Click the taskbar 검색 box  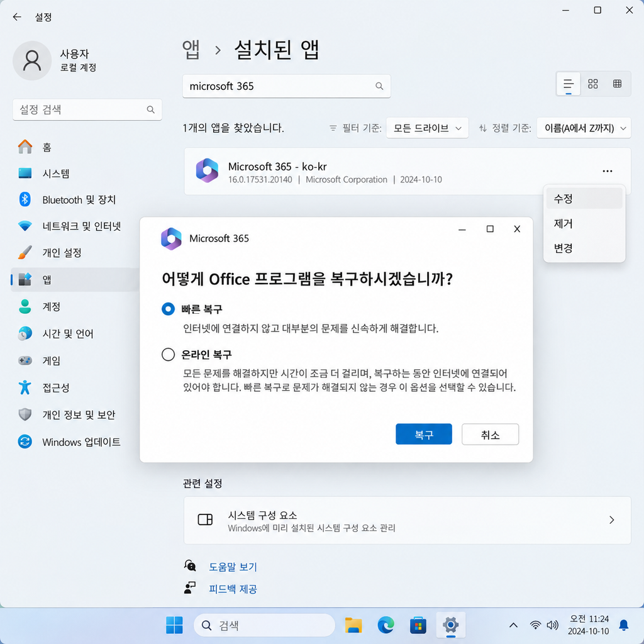pos(264,626)
